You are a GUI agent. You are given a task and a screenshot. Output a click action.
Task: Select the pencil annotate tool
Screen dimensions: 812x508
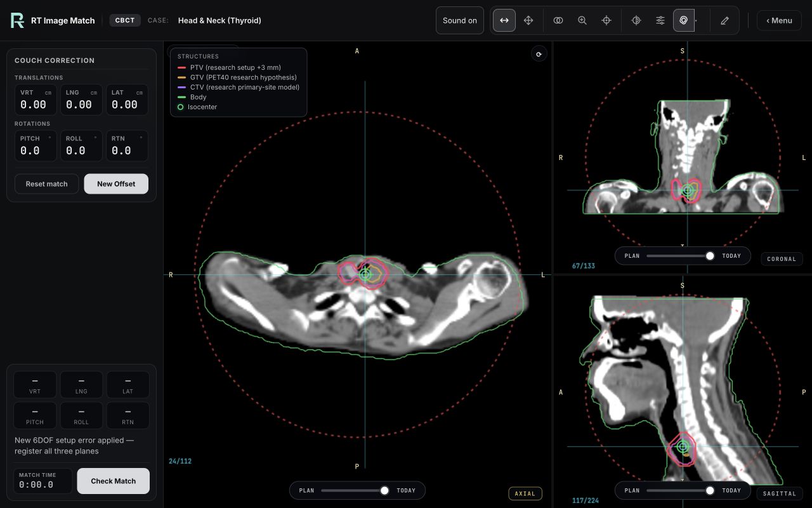tap(725, 20)
